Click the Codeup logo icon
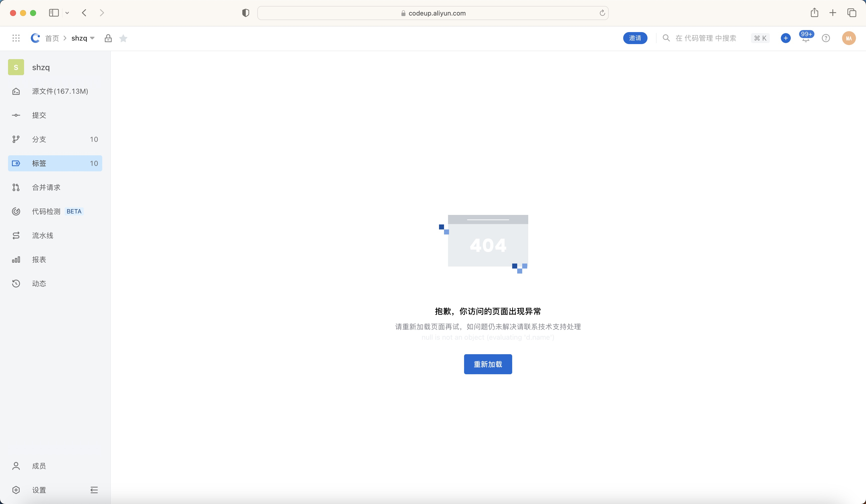Image resolution: width=866 pixels, height=504 pixels. tap(35, 38)
